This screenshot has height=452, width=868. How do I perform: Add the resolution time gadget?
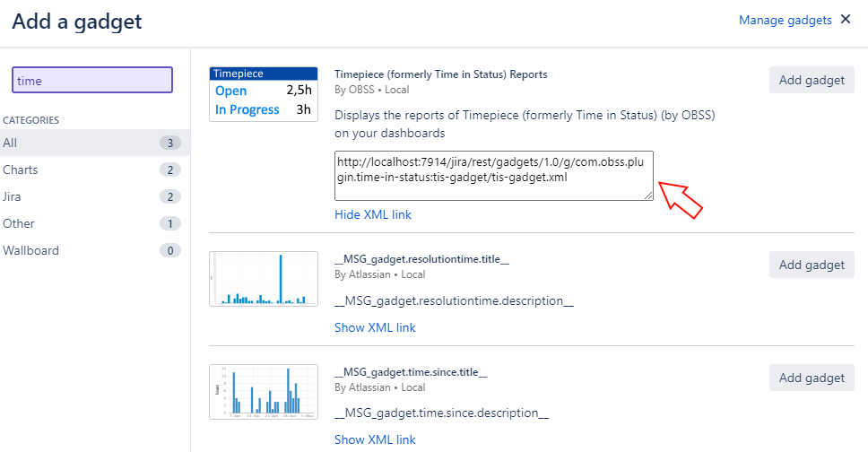[x=812, y=265]
